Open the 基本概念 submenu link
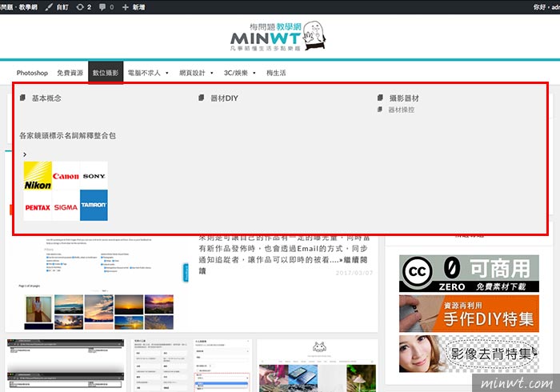 (46, 98)
